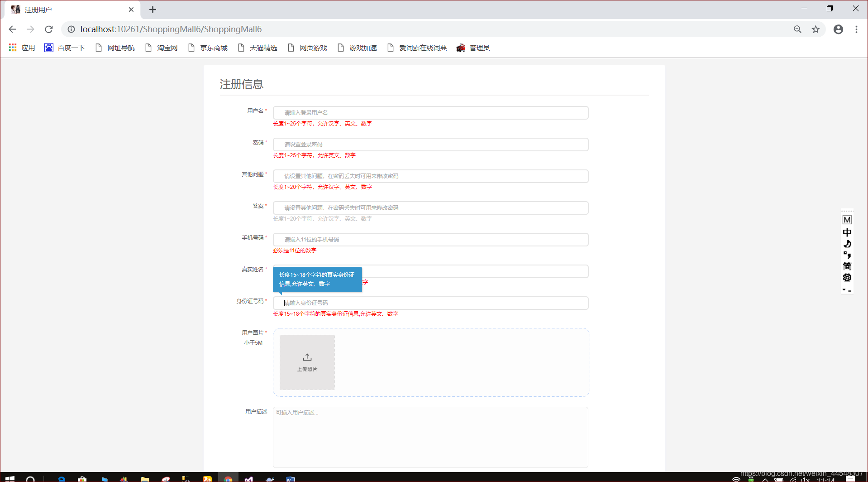Open the 百度一下 bookmark

(65, 48)
